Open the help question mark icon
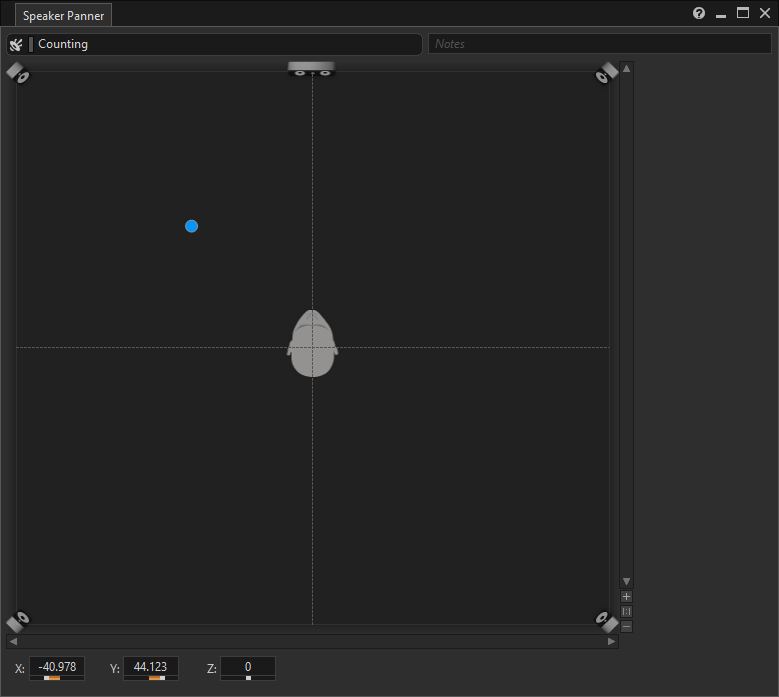Image resolution: width=779 pixels, height=697 pixels. [699, 13]
